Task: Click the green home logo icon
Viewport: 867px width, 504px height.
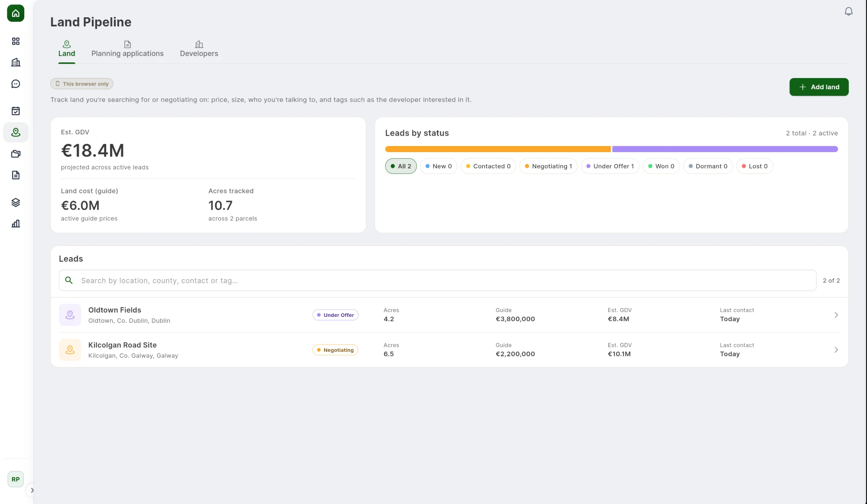Action: pyautogui.click(x=16, y=13)
